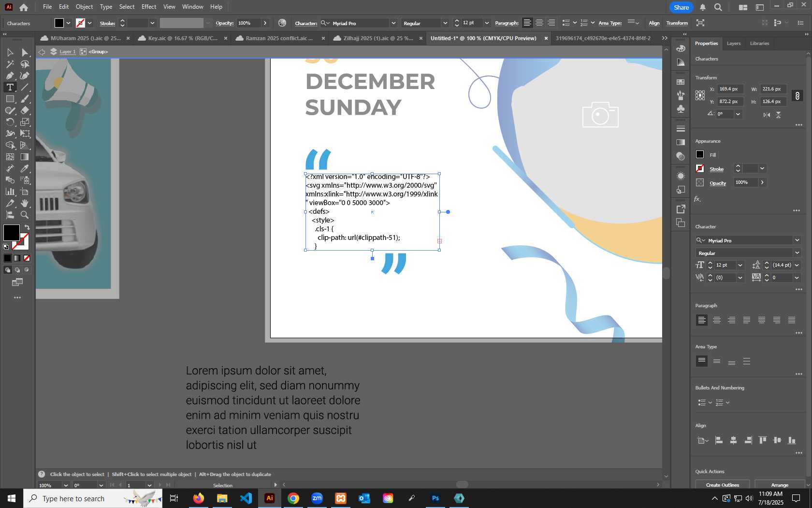This screenshot has width=812, height=508.
Task: Open the Recolor Artwork globe icon
Action: point(282,23)
